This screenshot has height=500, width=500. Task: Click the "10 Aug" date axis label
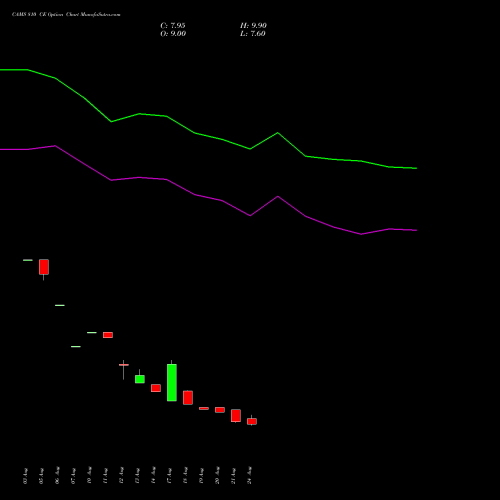coord(89,476)
